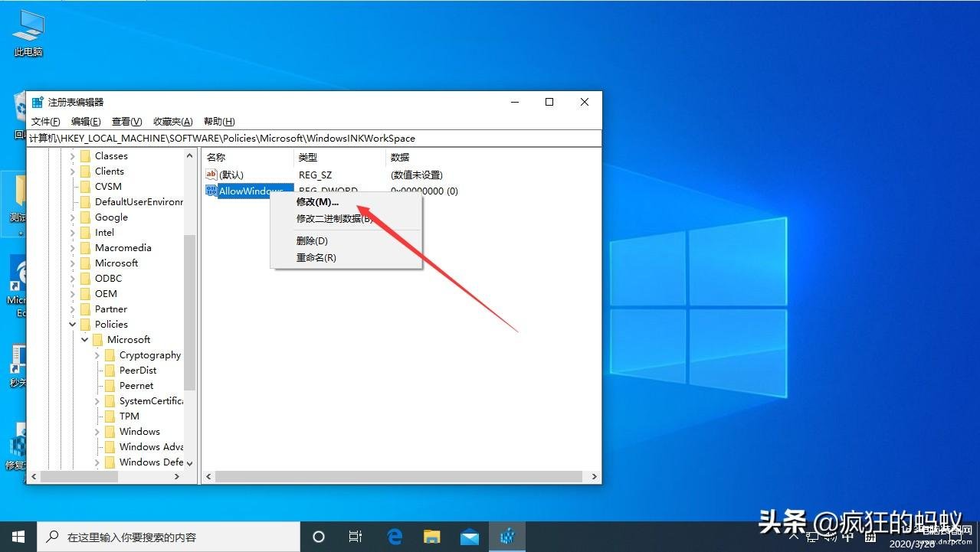Screen dimensions: 980x552
Task: Click the AllowWindows DWORD value icon
Action: pyautogui.click(x=212, y=191)
